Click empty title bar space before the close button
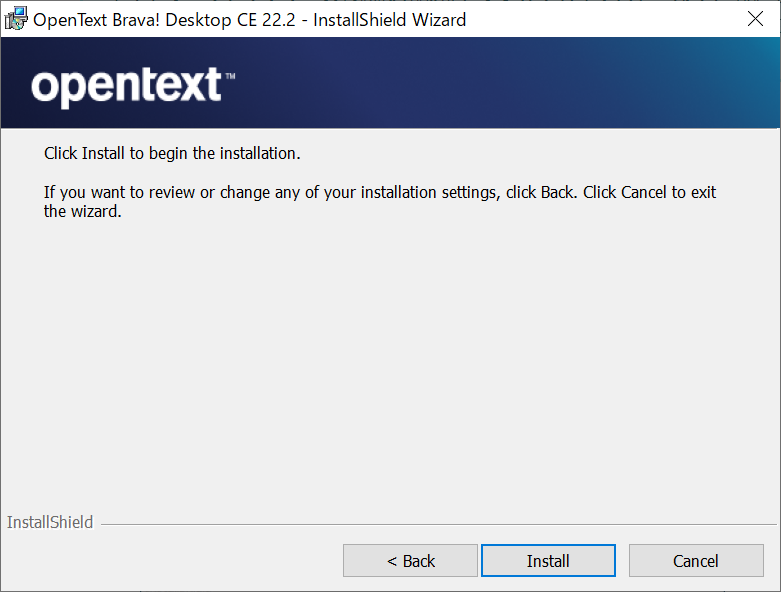The width and height of the screenshot is (781, 592). (598, 19)
